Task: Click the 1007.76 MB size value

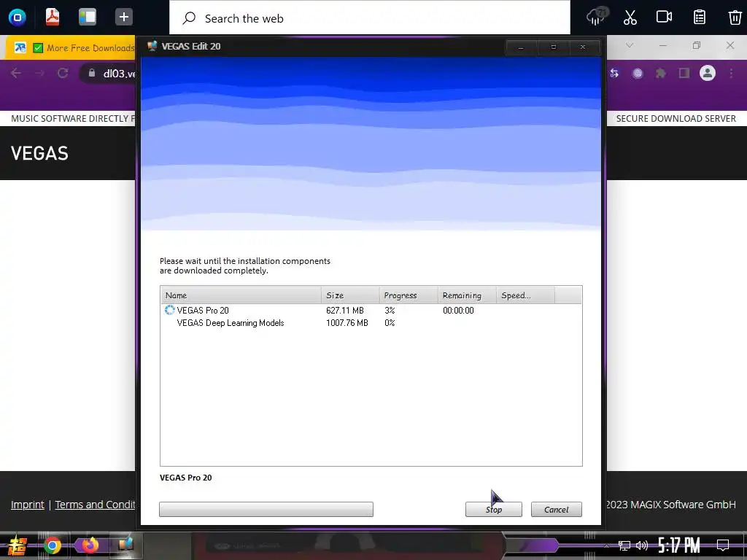Action: [347, 323]
